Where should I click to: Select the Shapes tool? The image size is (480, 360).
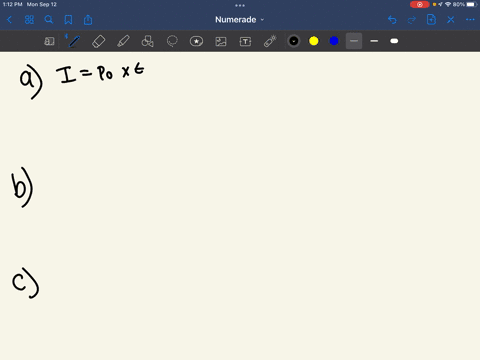pos(147,41)
